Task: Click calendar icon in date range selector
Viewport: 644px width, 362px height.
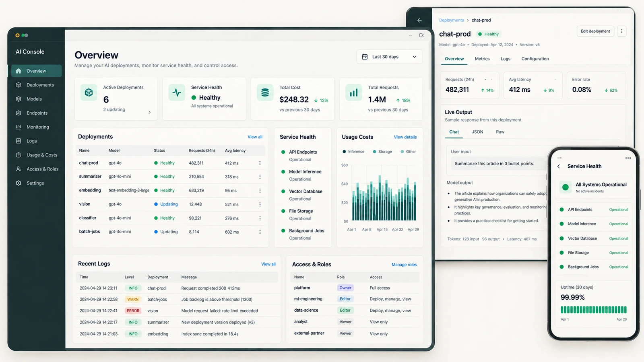Action: pyautogui.click(x=365, y=57)
